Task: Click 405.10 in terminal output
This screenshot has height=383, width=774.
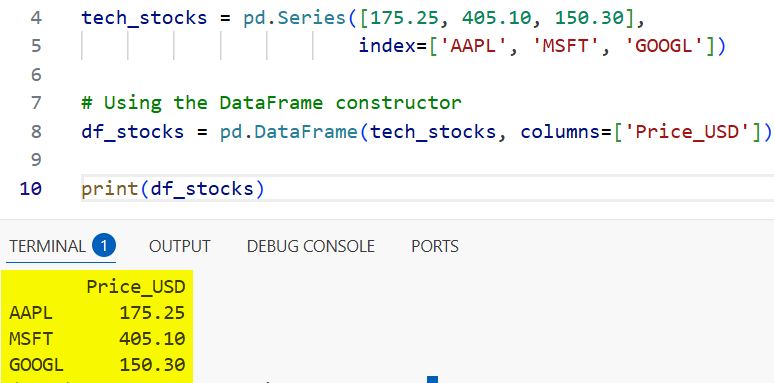Action: tap(152, 339)
